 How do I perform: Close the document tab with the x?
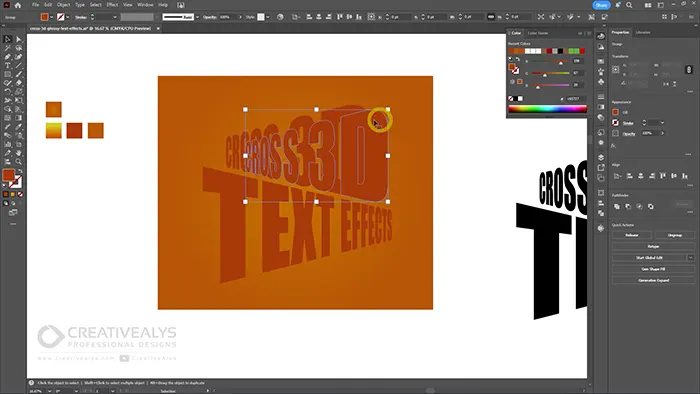point(158,28)
